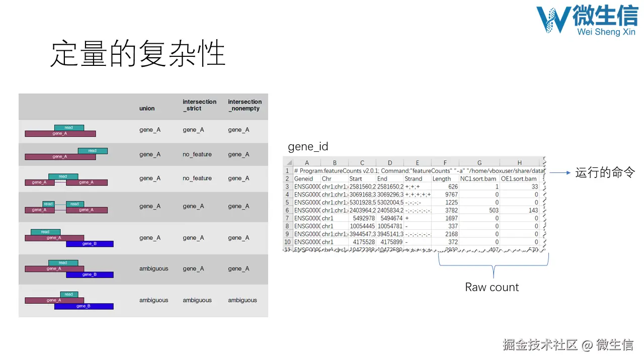Screen dimensions: 644x362
Task: Select column header OE1.sort.bam
Action: [x=519, y=178]
